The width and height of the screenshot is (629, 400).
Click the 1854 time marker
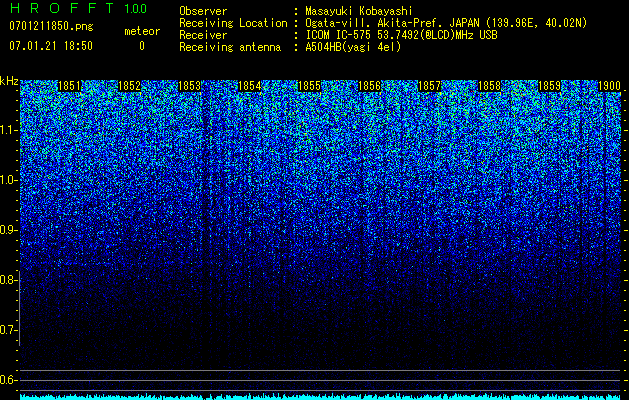[250, 86]
